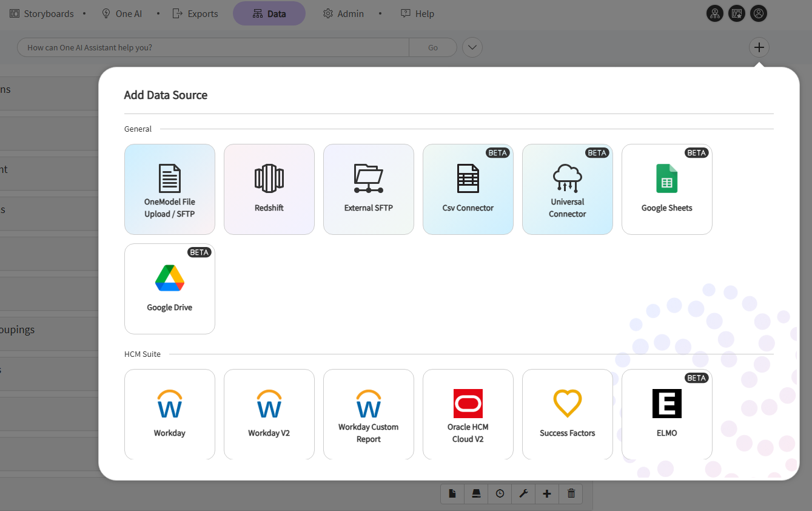Click the trash icon in bottom toolbar
Viewport: 812px width, 511px height.
(x=571, y=494)
